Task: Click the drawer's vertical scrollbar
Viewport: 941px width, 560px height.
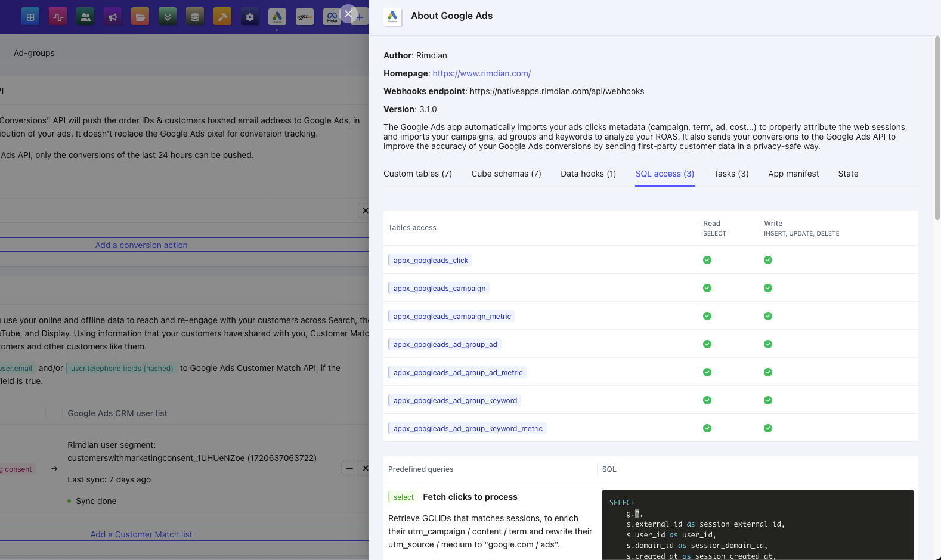Action: pos(937,128)
